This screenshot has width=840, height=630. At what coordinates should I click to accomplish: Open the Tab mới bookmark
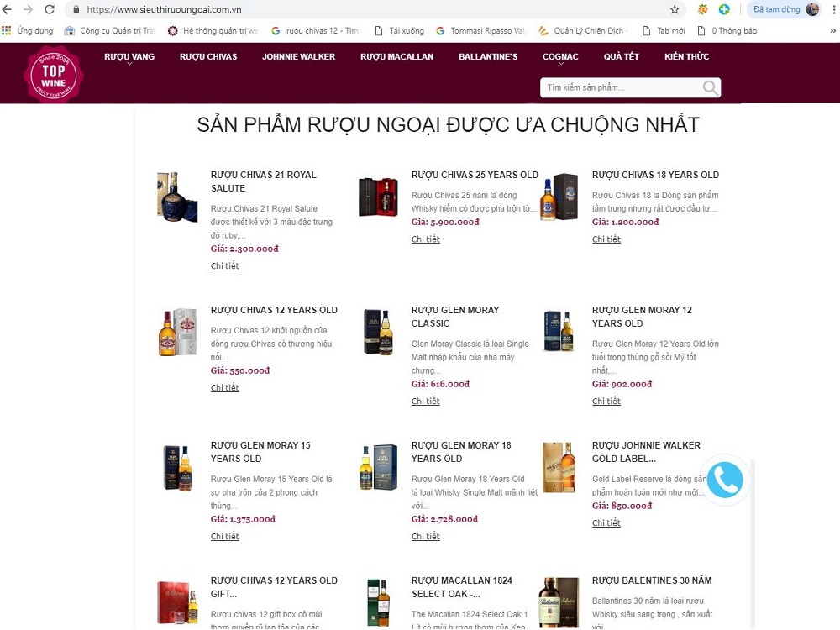coord(664,30)
